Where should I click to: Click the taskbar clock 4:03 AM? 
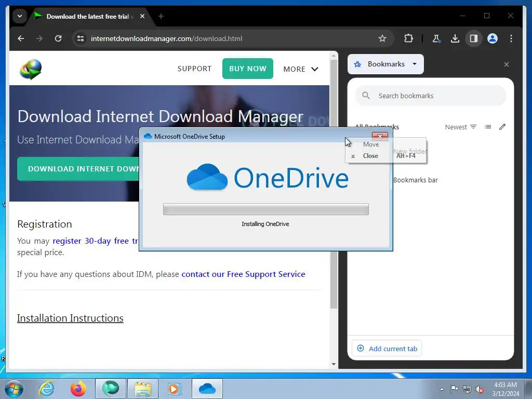pyautogui.click(x=506, y=389)
